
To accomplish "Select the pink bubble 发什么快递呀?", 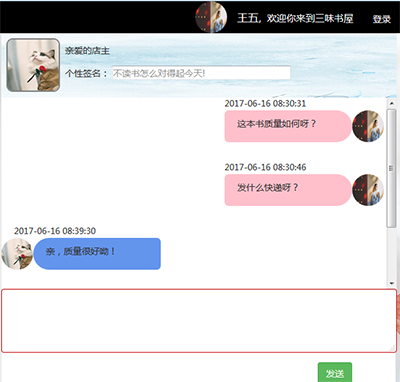I will coord(288,190).
